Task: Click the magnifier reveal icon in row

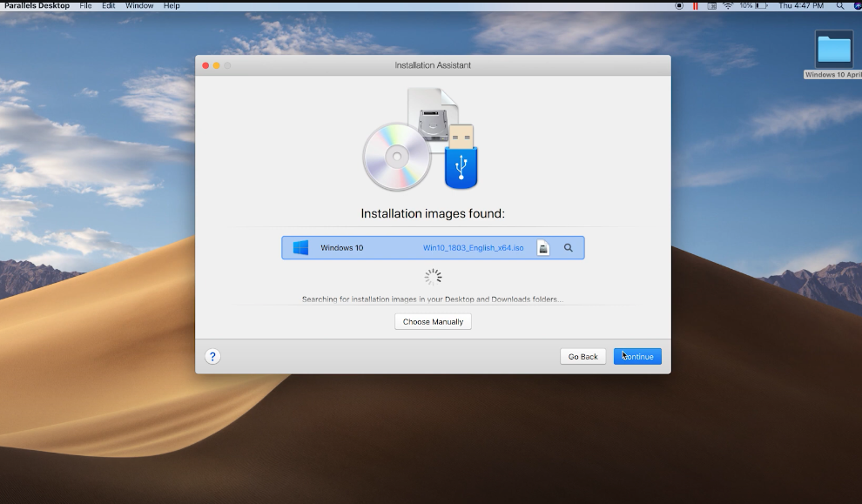Action: [569, 248]
